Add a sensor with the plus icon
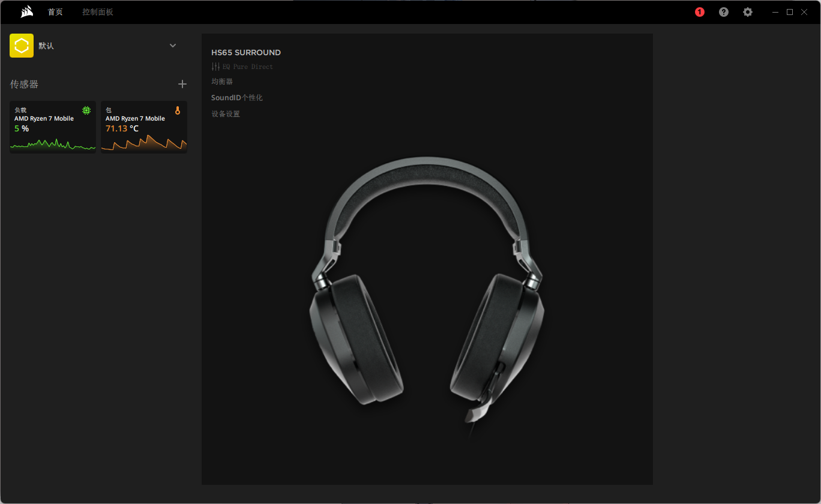This screenshot has height=504, width=821. pos(182,84)
